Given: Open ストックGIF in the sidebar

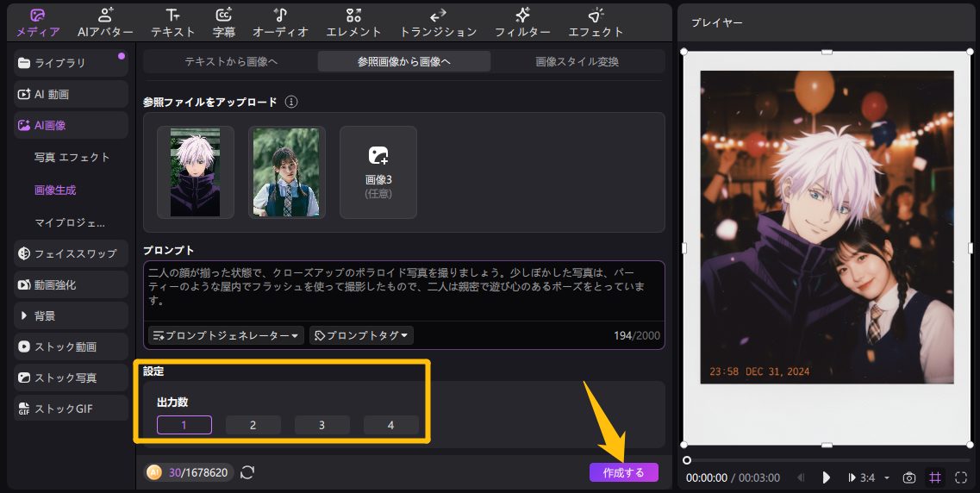Looking at the screenshot, I should 71,409.
